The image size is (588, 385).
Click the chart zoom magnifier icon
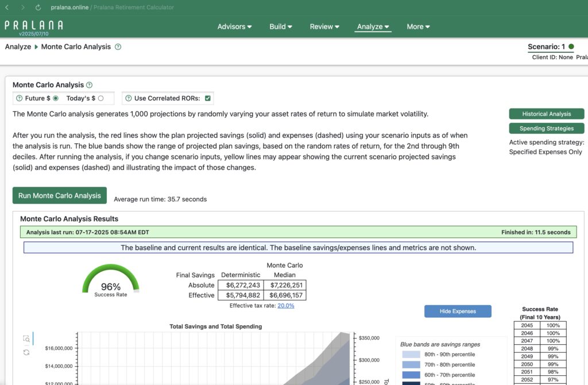pos(26,339)
